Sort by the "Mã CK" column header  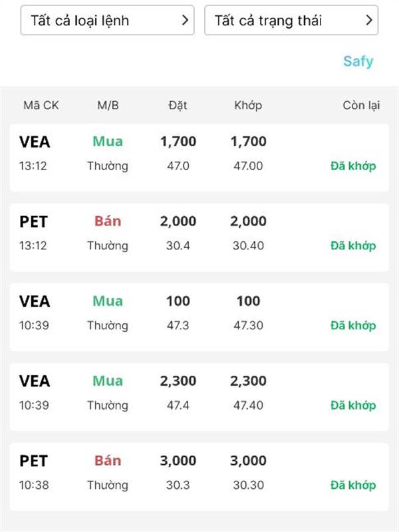point(41,105)
